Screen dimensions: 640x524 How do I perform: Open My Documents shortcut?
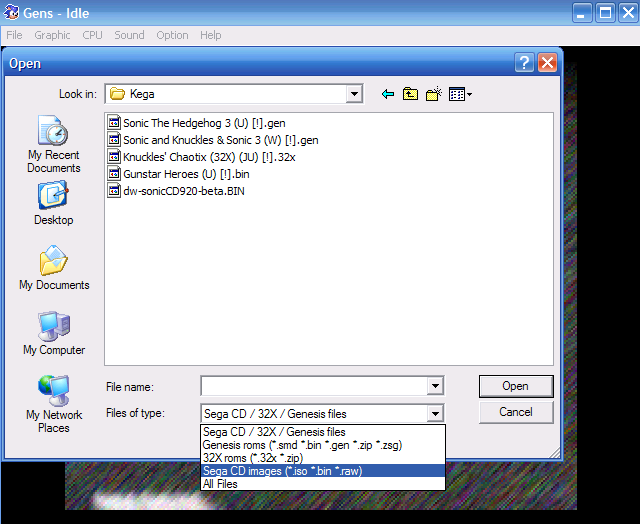click(x=54, y=269)
